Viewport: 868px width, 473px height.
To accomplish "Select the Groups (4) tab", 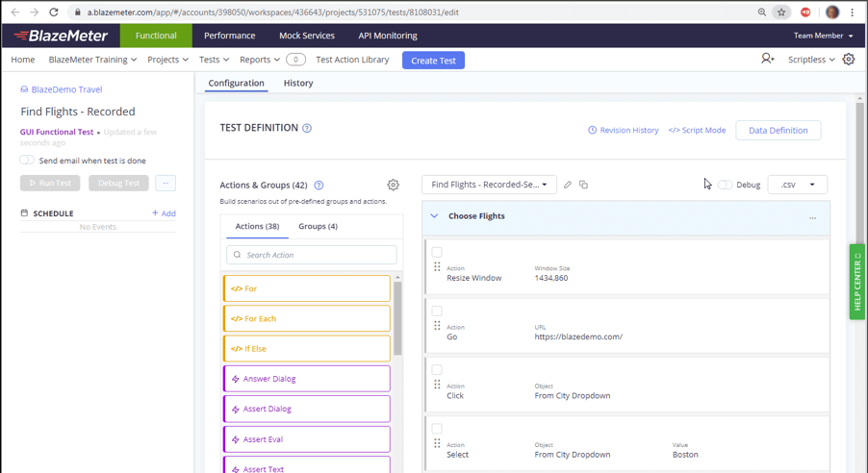I will click(318, 226).
